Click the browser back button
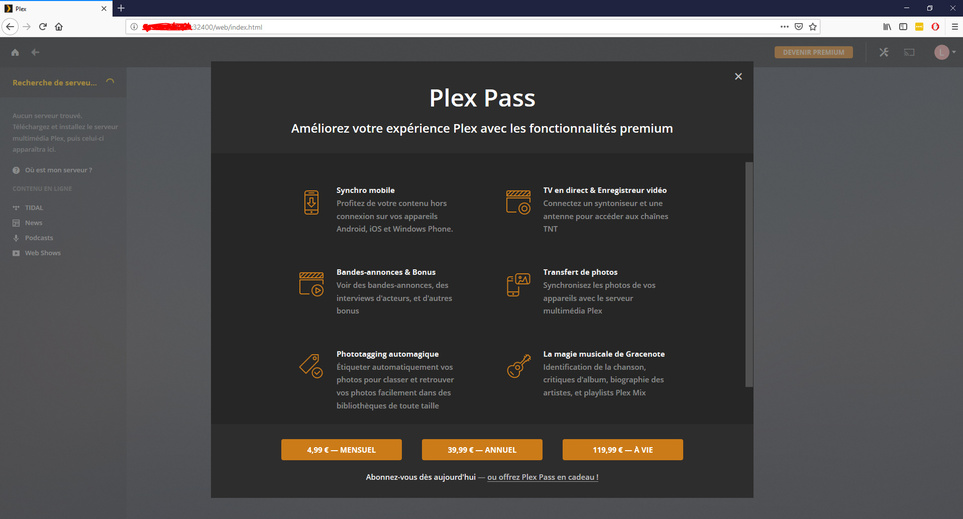The image size is (963, 519). pyautogui.click(x=10, y=26)
